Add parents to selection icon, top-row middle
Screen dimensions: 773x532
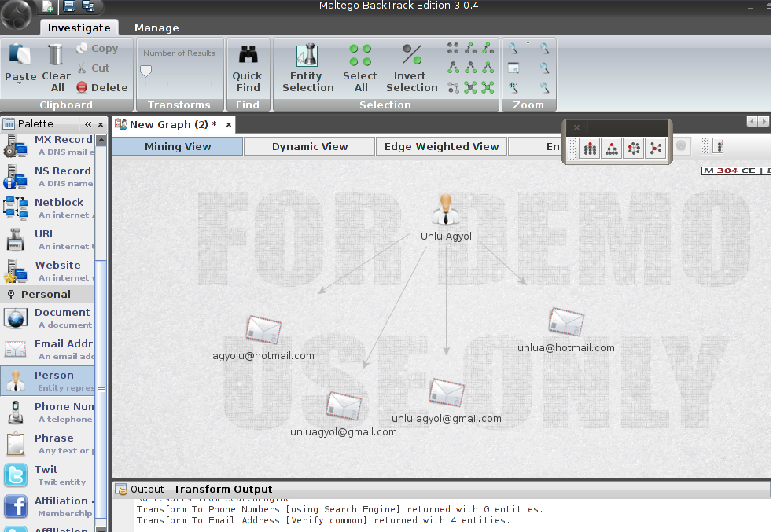pyautogui.click(x=471, y=48)
